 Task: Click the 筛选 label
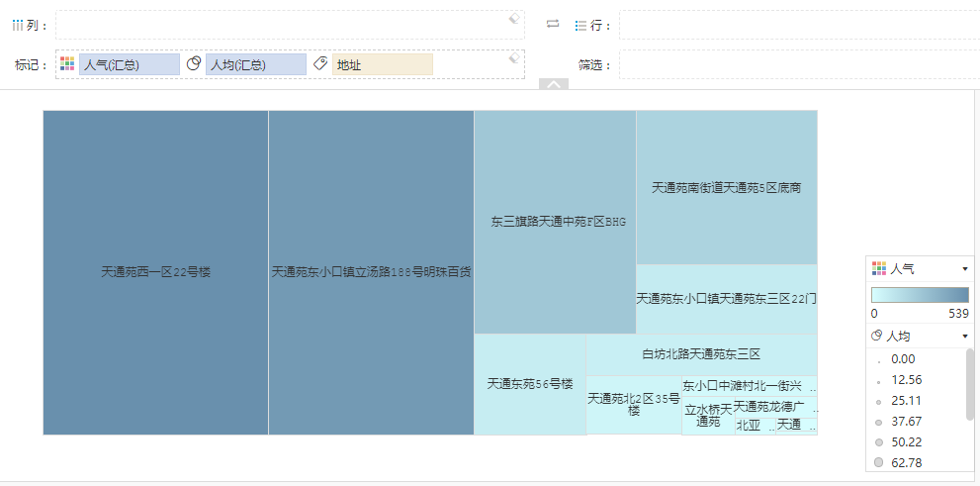point(593,65)
